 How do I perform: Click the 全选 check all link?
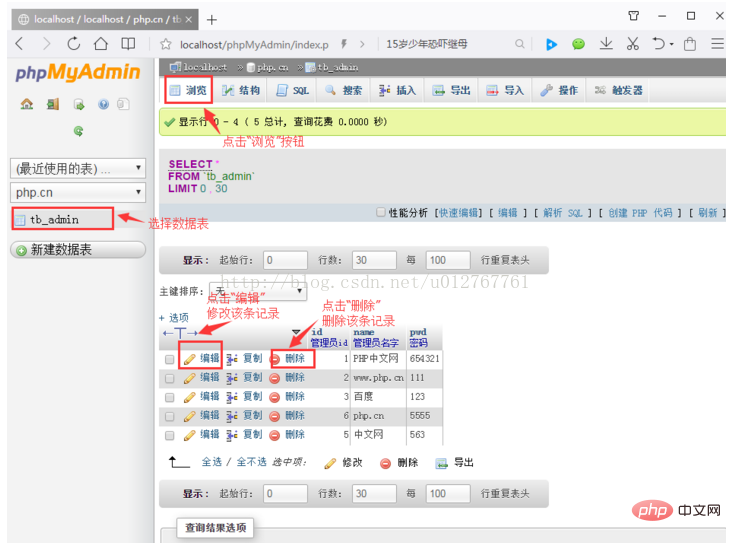pyautogui.click(x=212, y=462)
